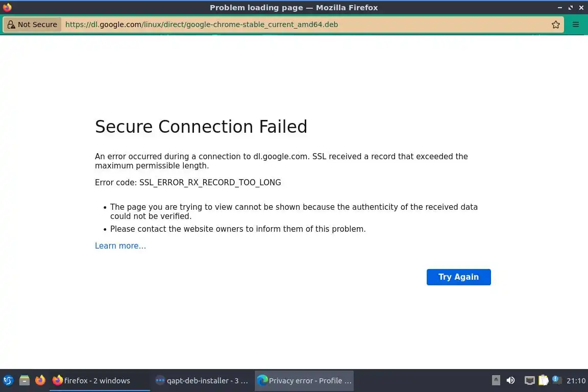The width and height of the screenshot is (588, 392).
Task: Click the clipboard tray icon
Action: click(544, 380)
